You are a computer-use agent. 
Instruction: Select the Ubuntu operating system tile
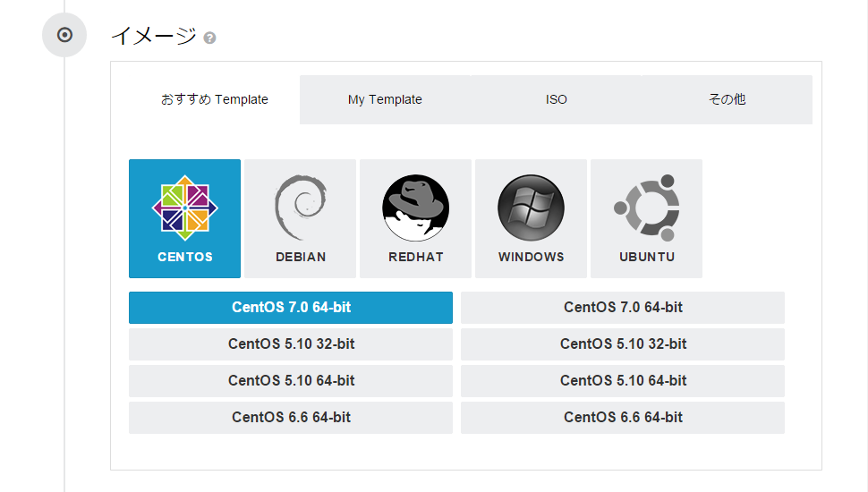coord(647,218)
